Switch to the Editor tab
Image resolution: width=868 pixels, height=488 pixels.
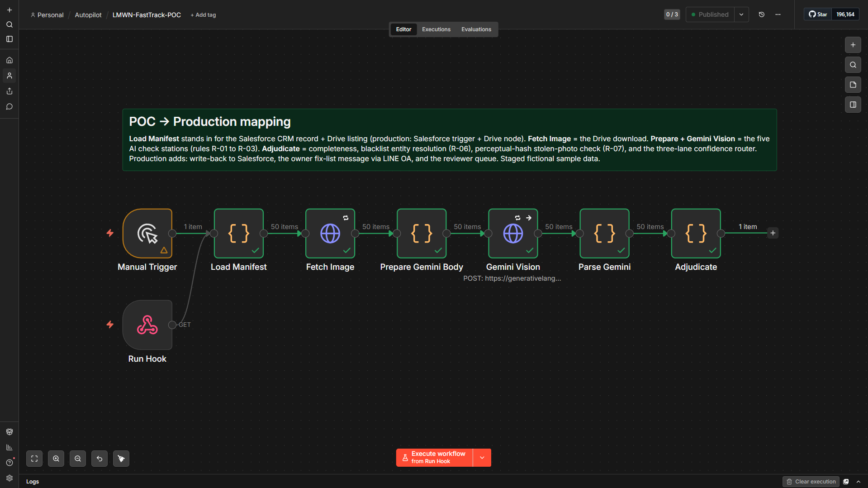(403, 29)
